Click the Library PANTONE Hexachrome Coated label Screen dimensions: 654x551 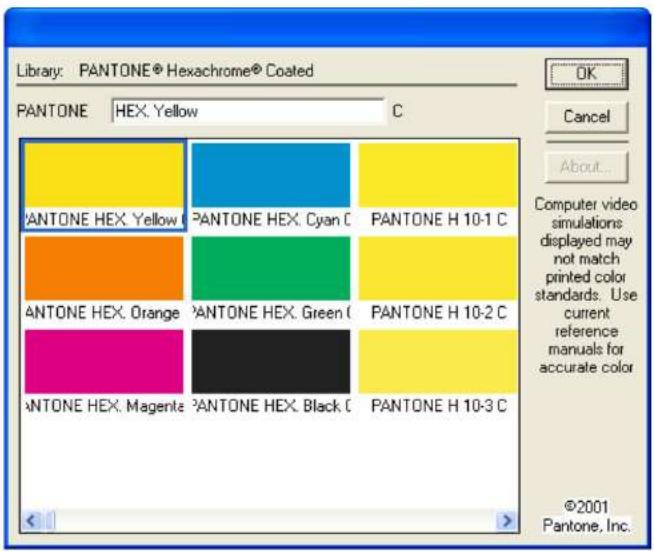click(165, 70)
